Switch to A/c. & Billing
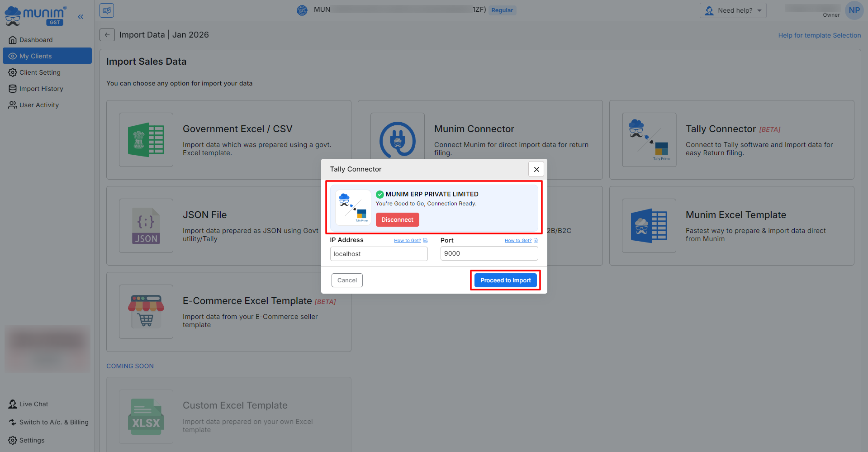 pos(54,422)
